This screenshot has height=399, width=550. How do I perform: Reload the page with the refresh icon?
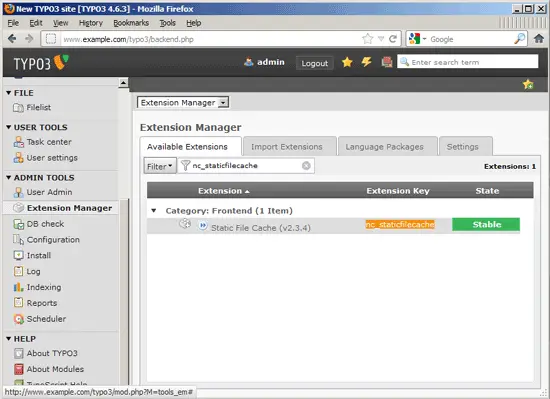pos(393,39)
